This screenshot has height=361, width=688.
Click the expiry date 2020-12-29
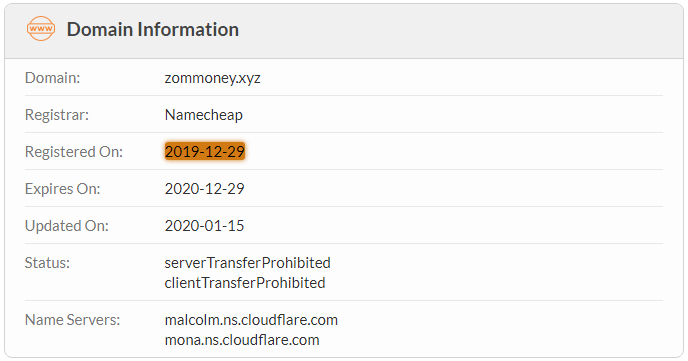[204, 189]
